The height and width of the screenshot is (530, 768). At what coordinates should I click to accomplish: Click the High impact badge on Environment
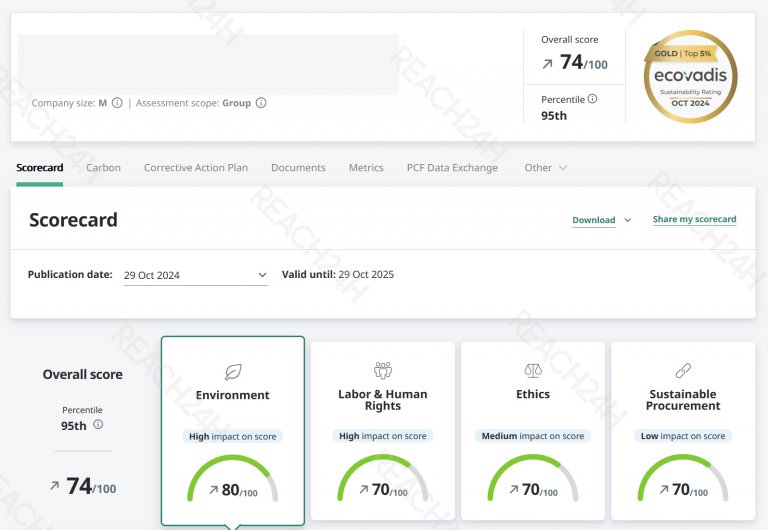(233, 436)
